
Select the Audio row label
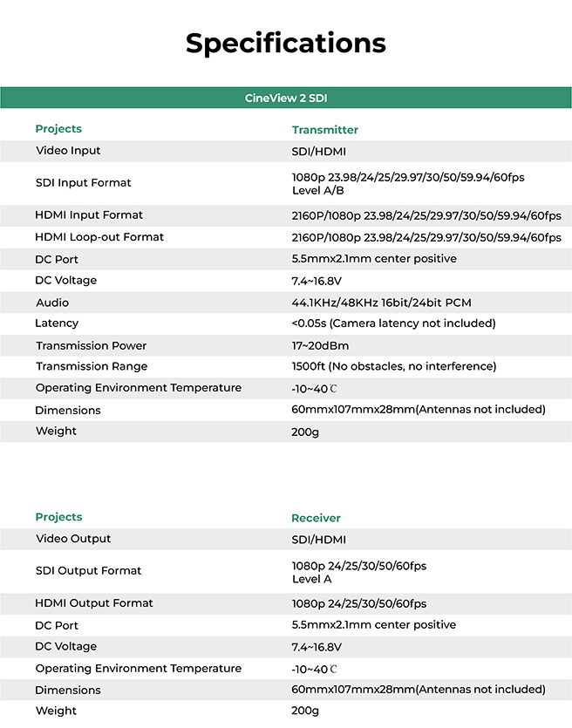tap(52, 303)
